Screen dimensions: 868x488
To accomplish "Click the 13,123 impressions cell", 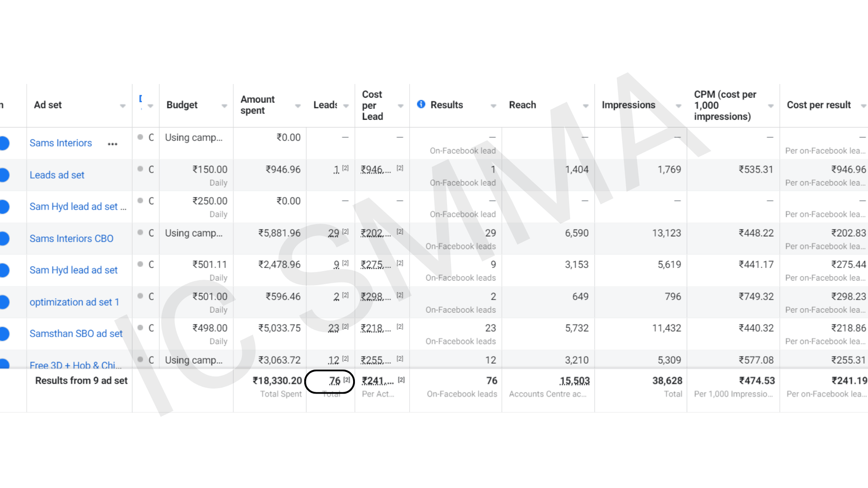I will [x=666, y=233].
